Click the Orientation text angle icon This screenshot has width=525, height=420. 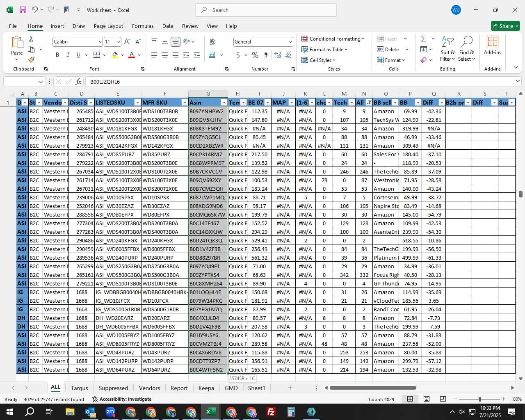pos(186,41)
